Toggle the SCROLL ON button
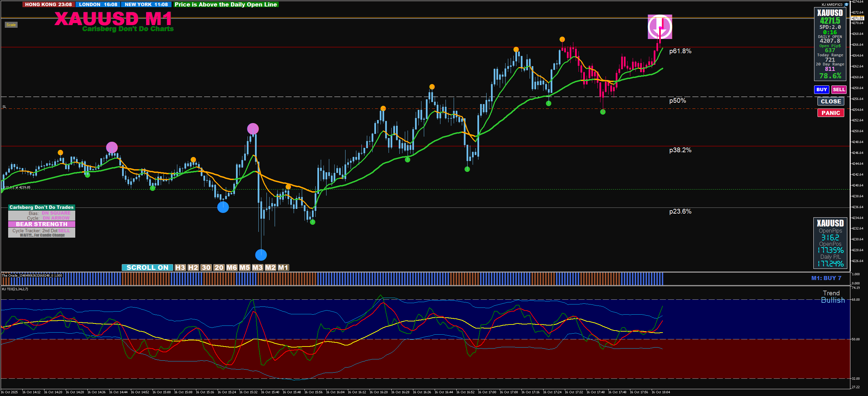 147,268
